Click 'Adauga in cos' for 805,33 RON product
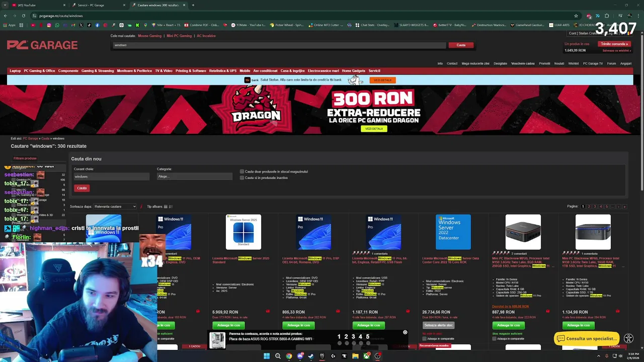The width and height of the screenshot is (644, 362). tap(299, 325)
